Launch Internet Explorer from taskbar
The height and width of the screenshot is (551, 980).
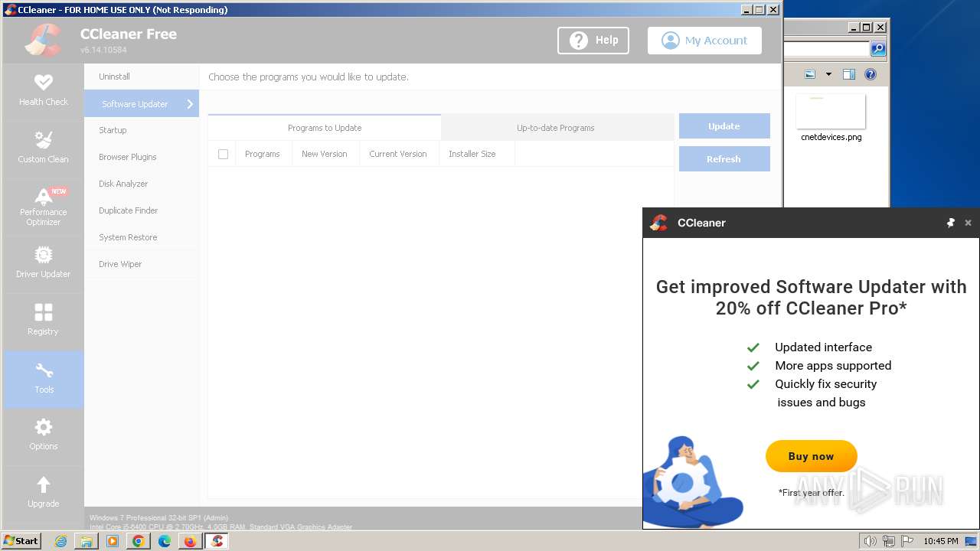[61, 541]
